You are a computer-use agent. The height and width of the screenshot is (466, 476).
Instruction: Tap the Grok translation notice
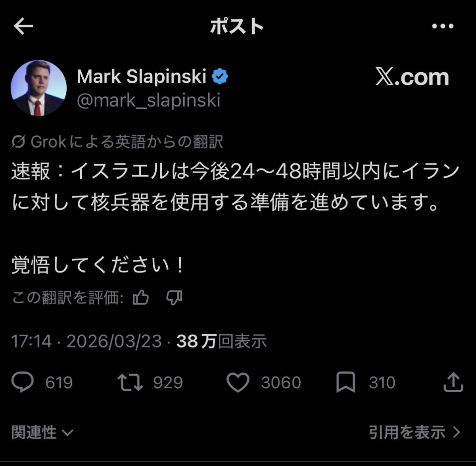pos(117,142)
